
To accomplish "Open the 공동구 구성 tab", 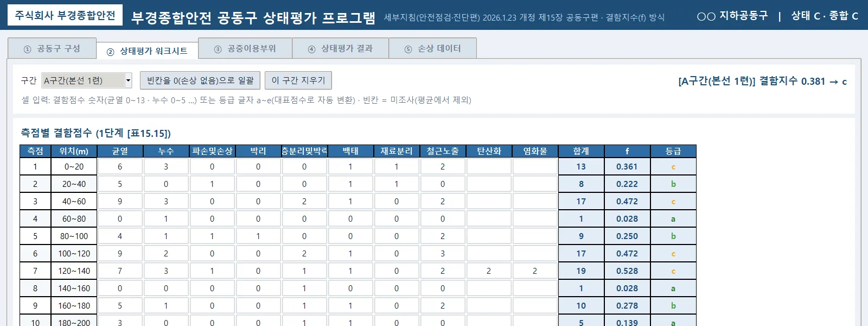I will point(52,48).
